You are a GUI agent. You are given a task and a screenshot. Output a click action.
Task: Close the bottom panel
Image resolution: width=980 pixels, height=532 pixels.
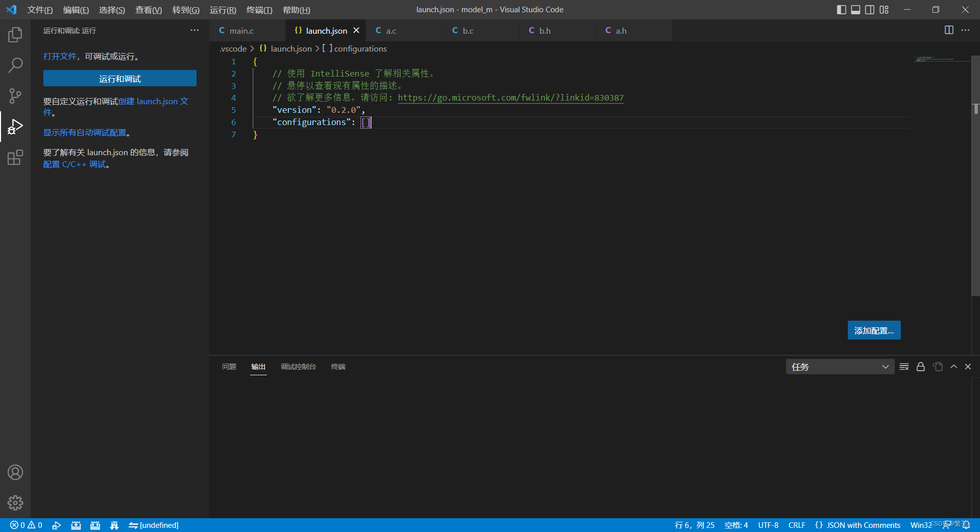coord(968,367)
